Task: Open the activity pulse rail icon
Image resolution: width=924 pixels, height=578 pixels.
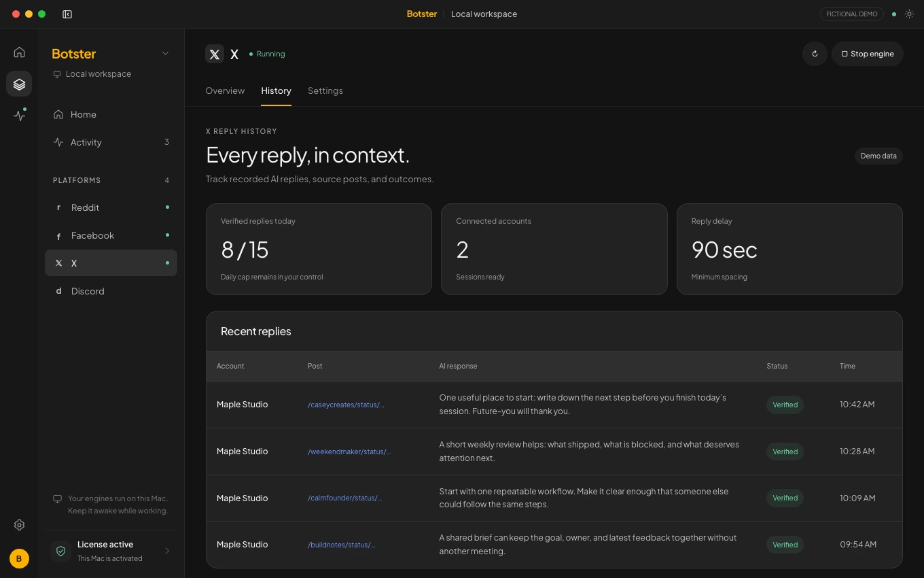Action: pyautogui.click(x=19, y=115)
